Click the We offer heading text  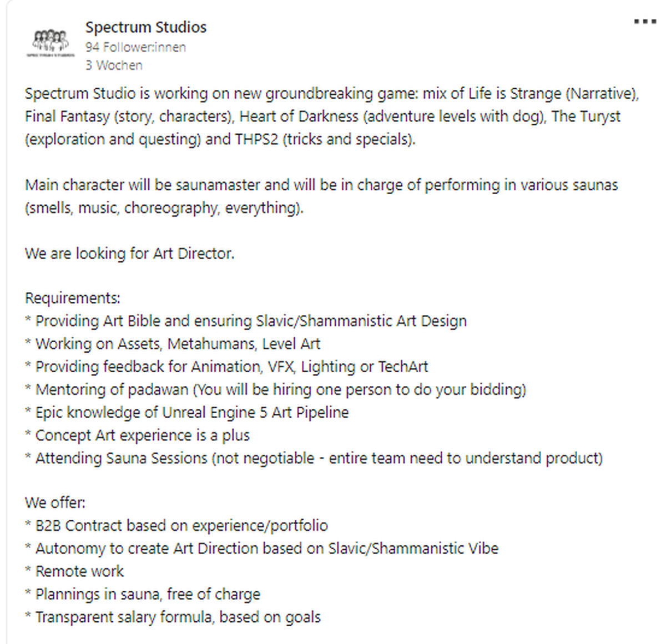click(56, 503)
